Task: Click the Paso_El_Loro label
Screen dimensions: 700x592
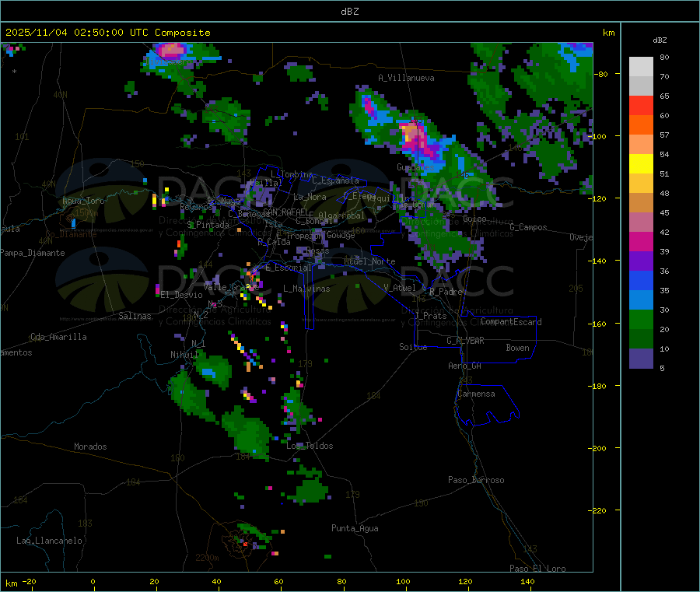Action: click(537, 569)
